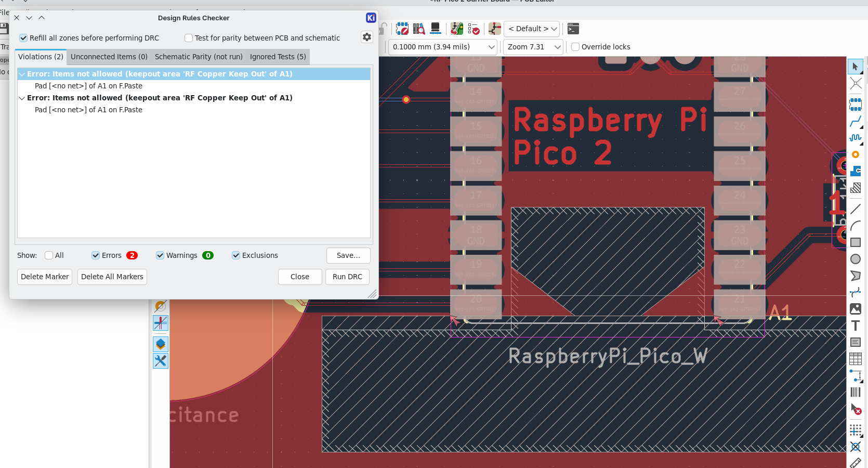The height and width of the screenshot is (468, 868).
Task: Click the green warnings count badge
Action: coord(208,255)
